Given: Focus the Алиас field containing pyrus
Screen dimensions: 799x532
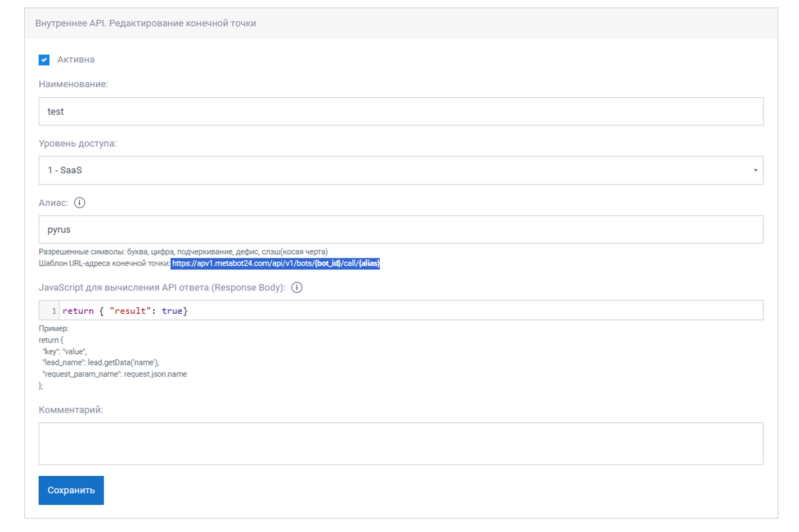Looking at the screenshot, I should (401, 229).
